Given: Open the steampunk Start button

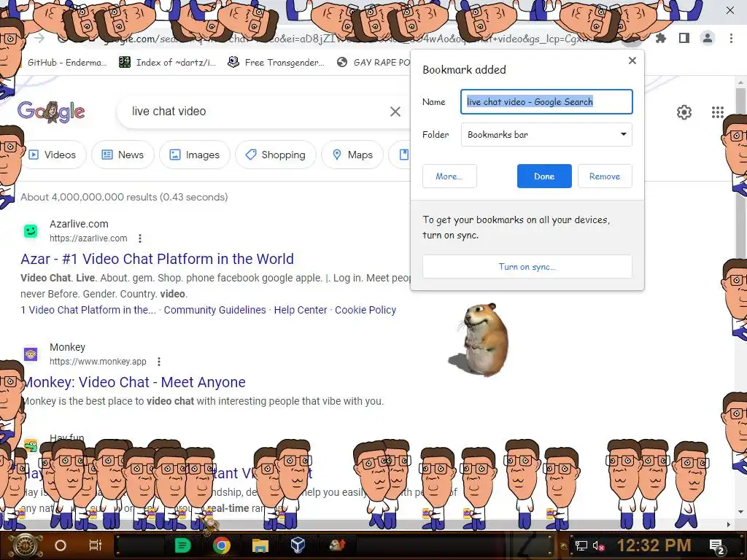Looking at the screenshot, I should 25,545.
